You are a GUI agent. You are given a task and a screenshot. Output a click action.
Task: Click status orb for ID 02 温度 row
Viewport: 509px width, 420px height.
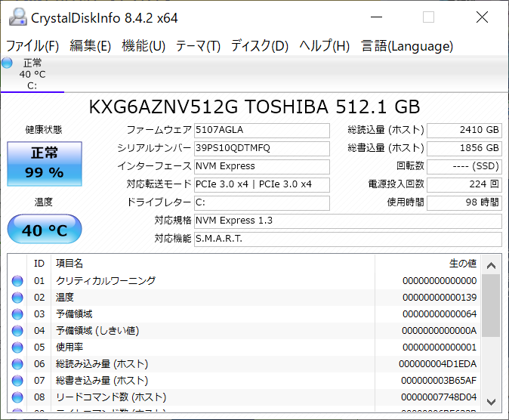17,297
